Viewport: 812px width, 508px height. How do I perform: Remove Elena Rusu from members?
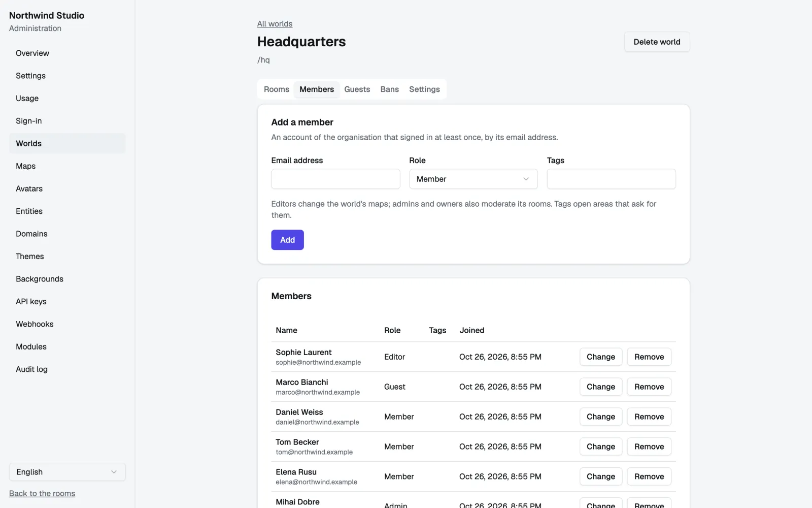(x=649, y=477)
